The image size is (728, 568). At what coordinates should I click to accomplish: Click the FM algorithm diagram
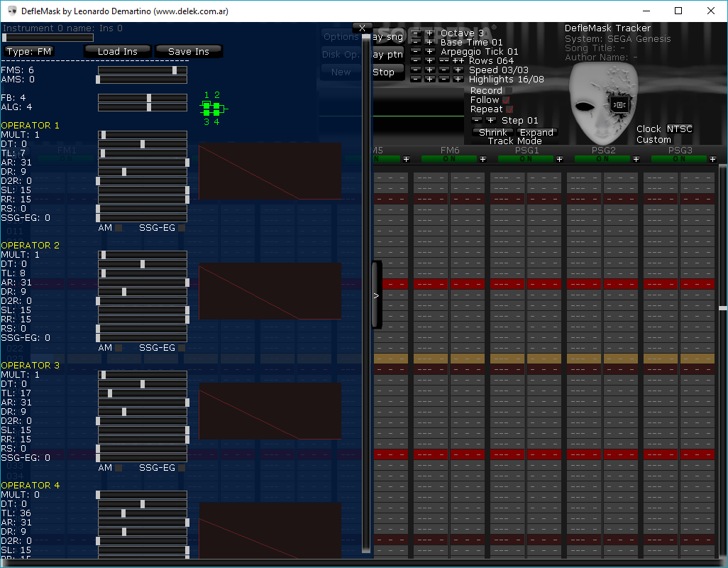213,109
